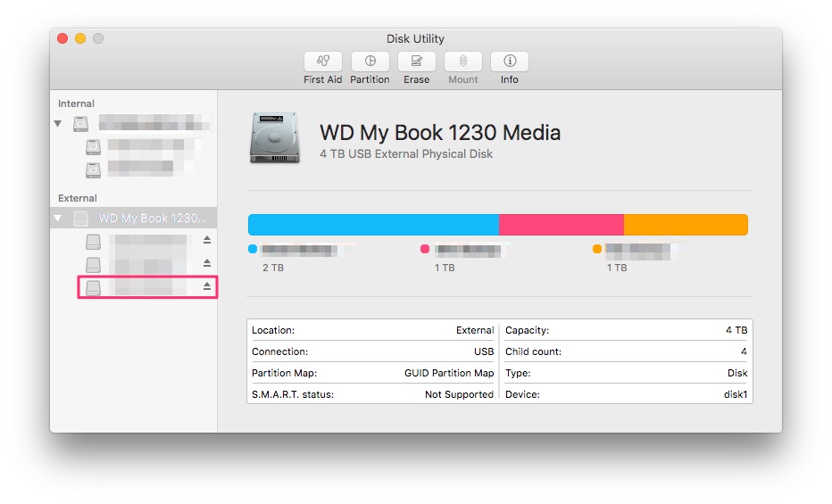The height and width of the screenshot is (504, 832).
Task: Eject the third external volume
Action: click(x=207, y=286)
